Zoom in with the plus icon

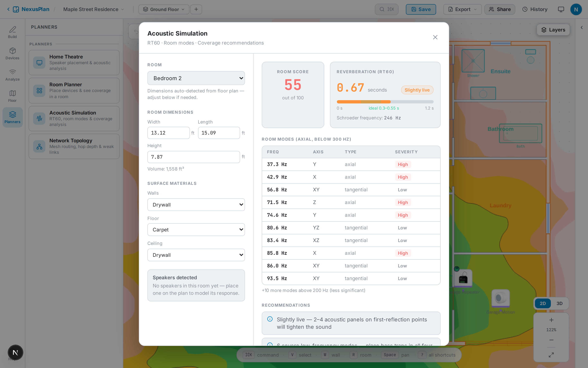click(x=551, y=320)
